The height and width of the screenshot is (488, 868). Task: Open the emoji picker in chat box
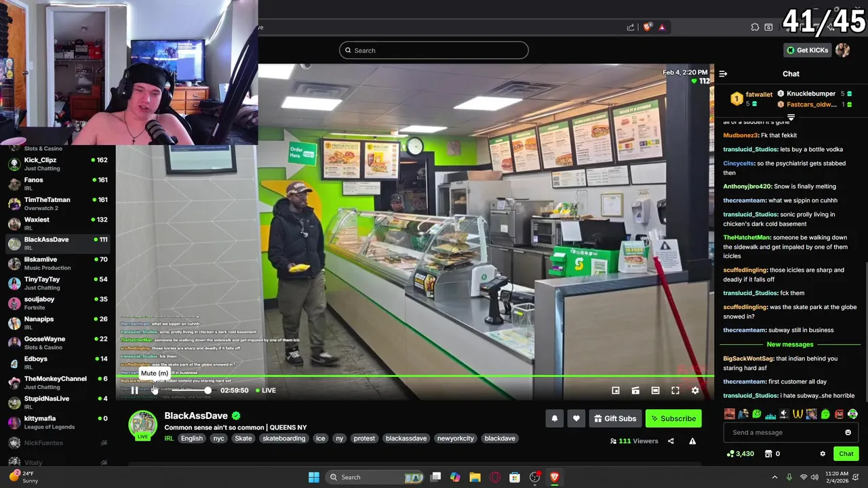[848, 432]
